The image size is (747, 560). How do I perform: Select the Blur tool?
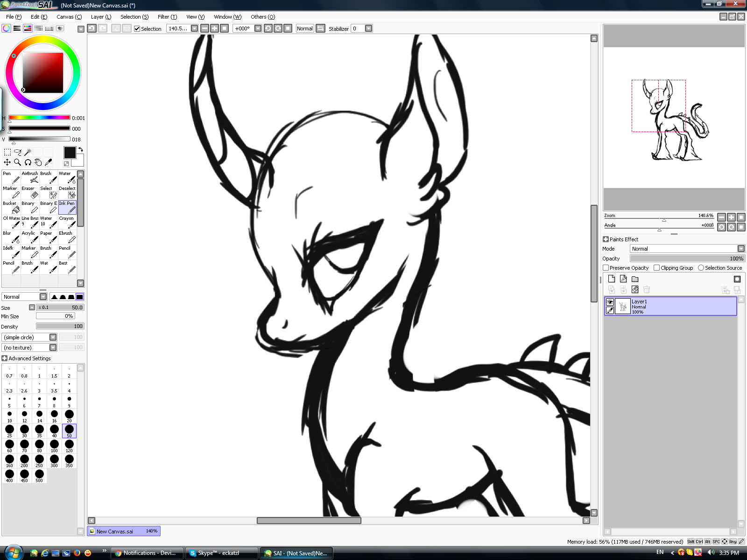[11, 237]
